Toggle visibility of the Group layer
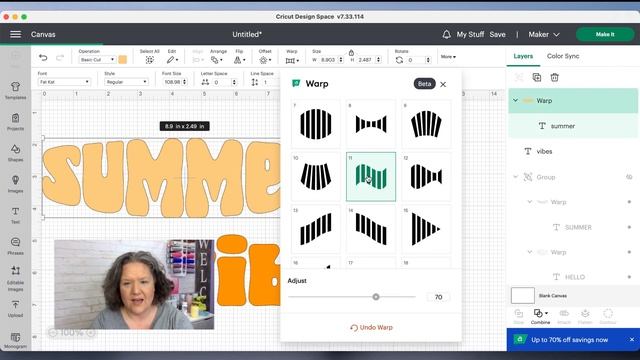Image resolution: width=640 pixels, height=360 pixels. click(x=629, y=177)
